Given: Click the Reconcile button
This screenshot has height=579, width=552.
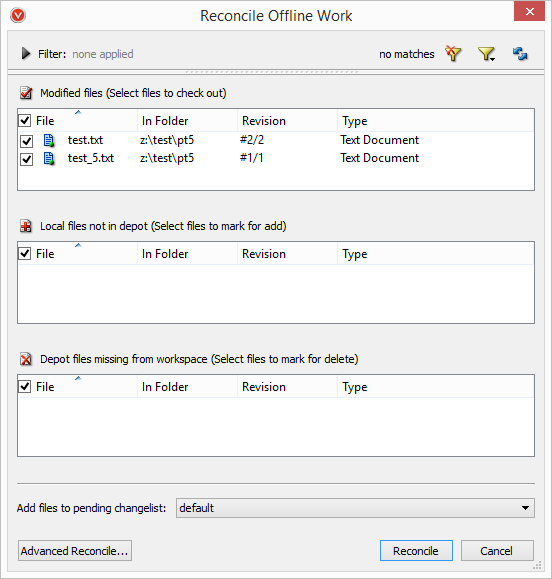Looking at the screenshot, I should pyautogui.click(x=416, y=551).
